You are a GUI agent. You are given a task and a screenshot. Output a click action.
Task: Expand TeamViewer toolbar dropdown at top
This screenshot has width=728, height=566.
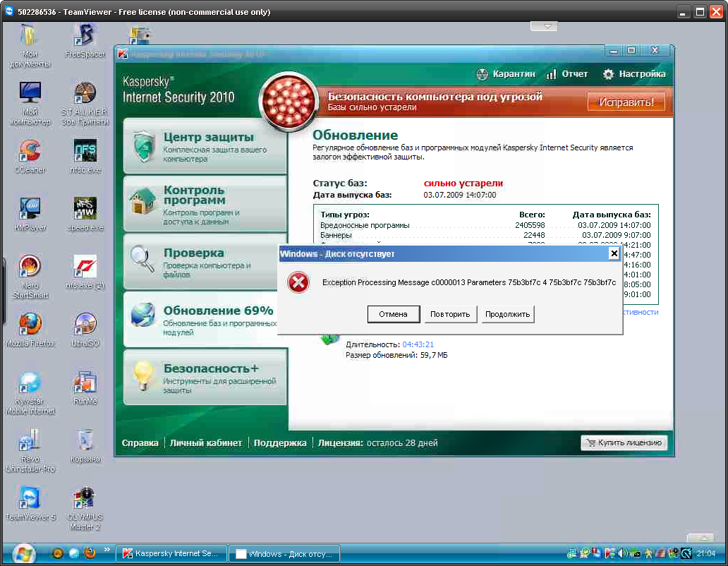click(544, 27)
